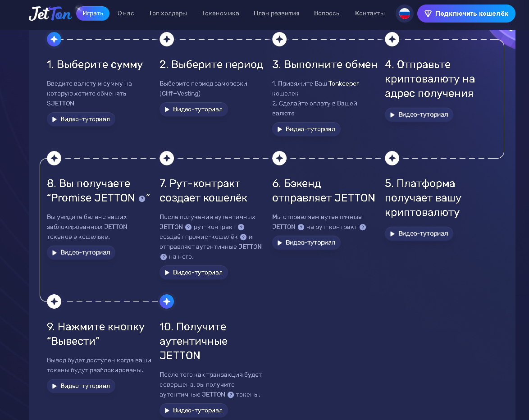The width and height of the screenshot is (529, 420).
Task: Click the step 7 plus marker
Action: pyautogui.click(x=167, y=158)
